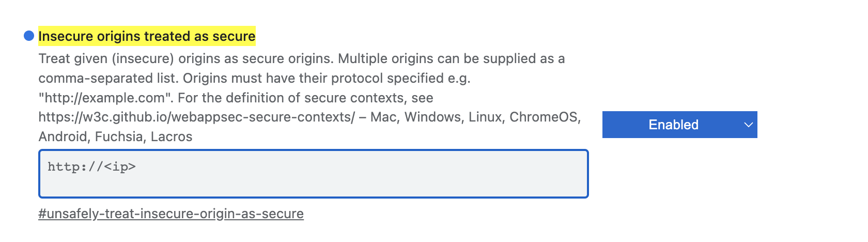Click the highlighted "Insecure origins treated as secure" title
The width and height of the screenshot is (868, 242).
147,36
